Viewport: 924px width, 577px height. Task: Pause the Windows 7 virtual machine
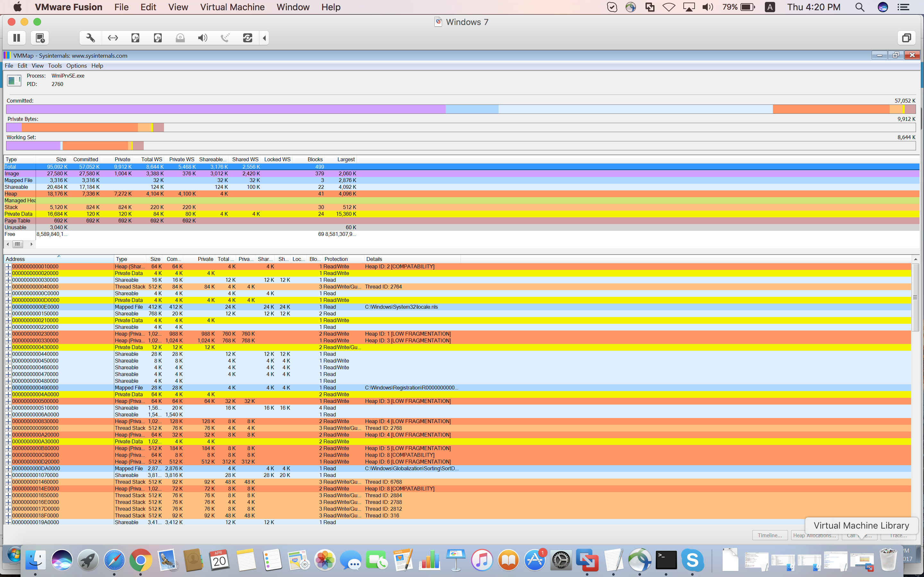[x=16, y=38]
